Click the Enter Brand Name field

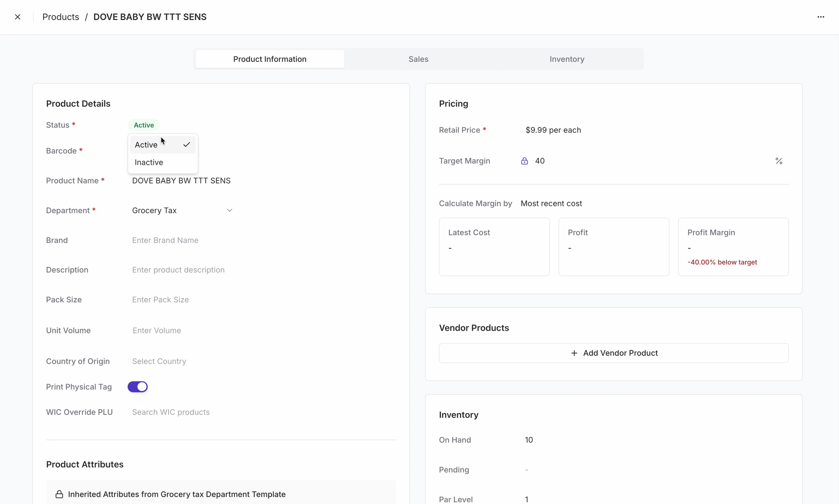pyautogui.click(x=165, y=241)
